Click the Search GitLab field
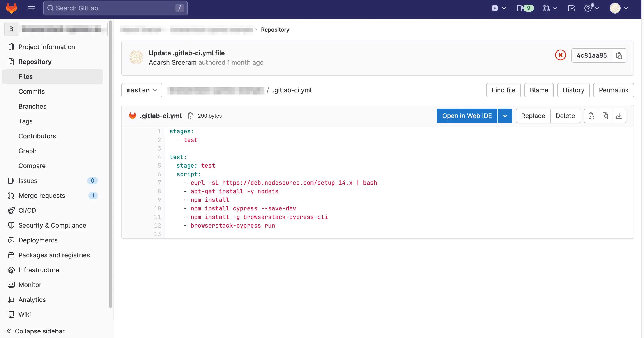 pyautogui.click(x=115, y=8)
